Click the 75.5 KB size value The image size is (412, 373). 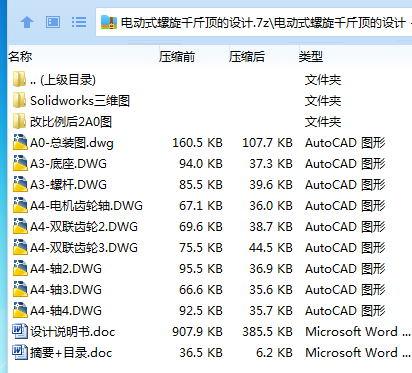(x=201, y=248)
